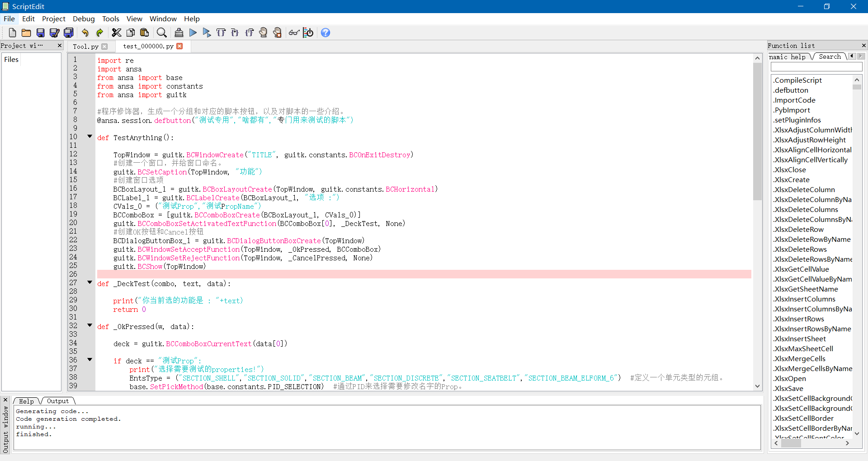The image size is (868, 461).
Task: Switch to the Tool.py tab
Action: pos(86,47)
